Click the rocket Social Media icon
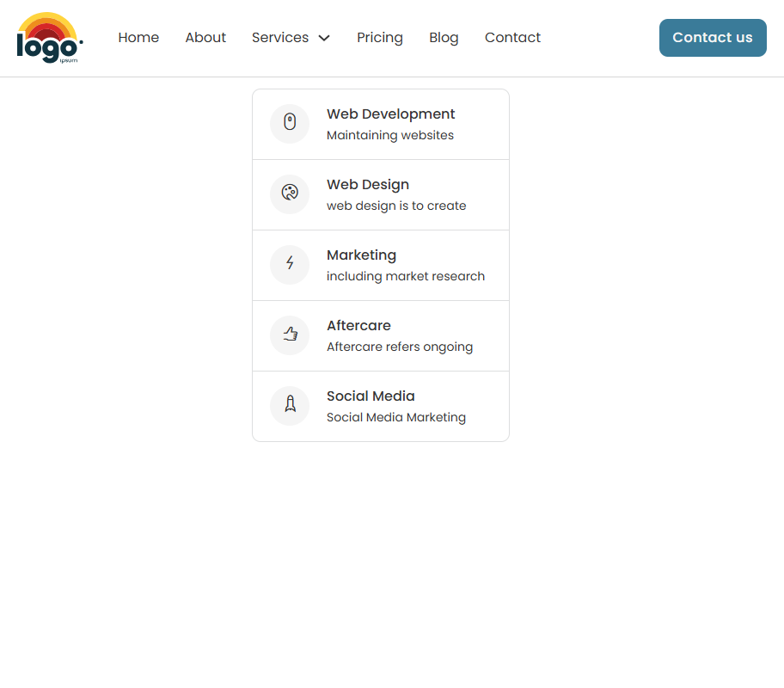The height and width of the screenshot is (688, 784). [x=290, y=406]
